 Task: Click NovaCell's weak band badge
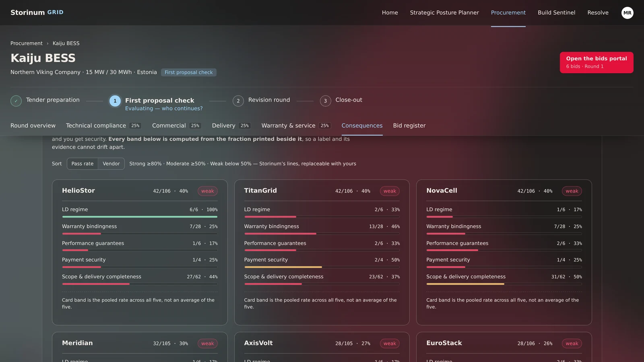tap(572, 191)
